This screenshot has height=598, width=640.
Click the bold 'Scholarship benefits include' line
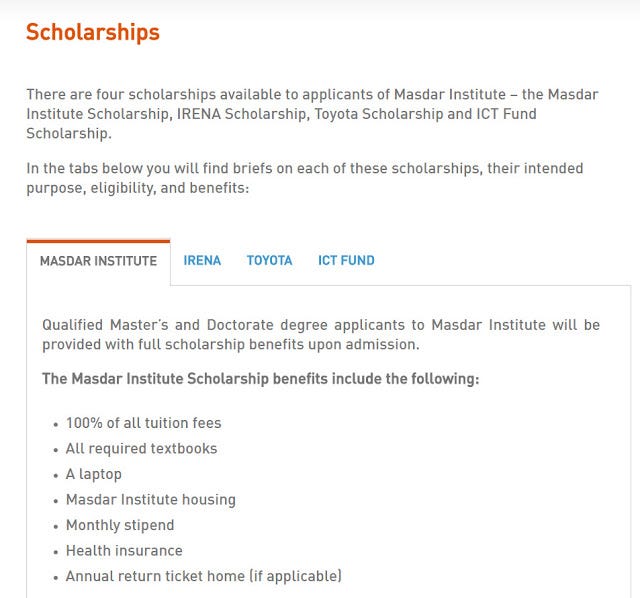pos(260,379)
